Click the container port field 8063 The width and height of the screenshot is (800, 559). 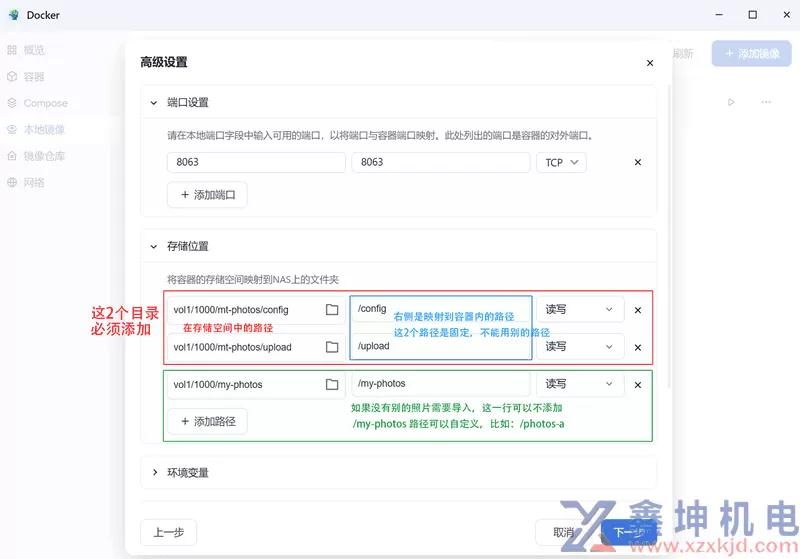coord(441,162)
